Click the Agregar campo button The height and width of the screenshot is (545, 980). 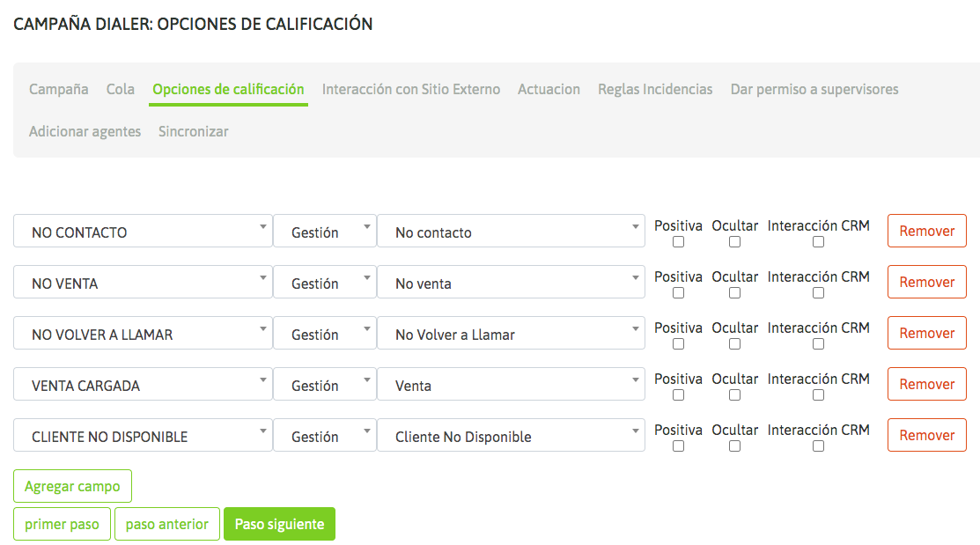(x=72, y=486)
